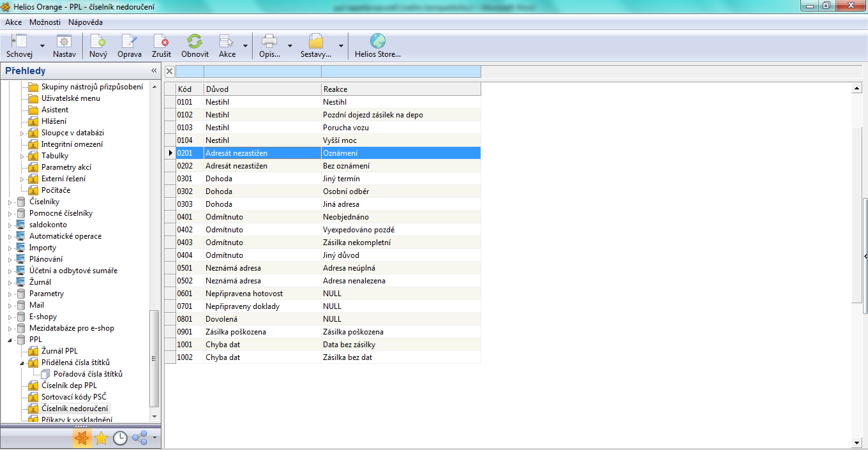Click the Oprava edit icon
Screen dimensions: 868x450
130,41
